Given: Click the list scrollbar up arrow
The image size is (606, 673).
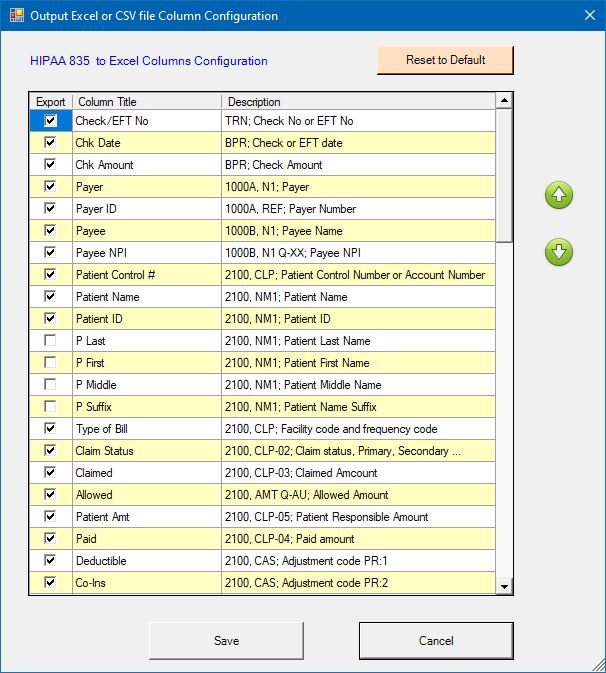Looking at the screenshot, I should pos(504,101).
